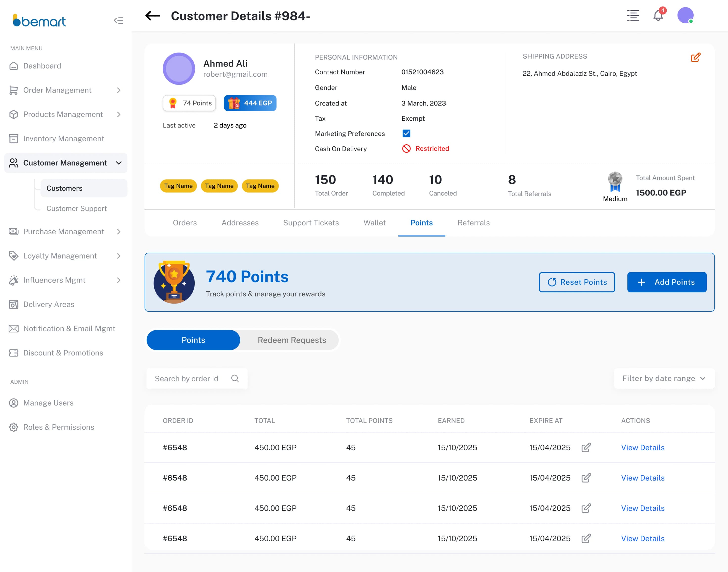Click the search magnifier in order id field
The height and width of the screenshot is (572, 728).
pyautogui.click(x=235, y=378)
